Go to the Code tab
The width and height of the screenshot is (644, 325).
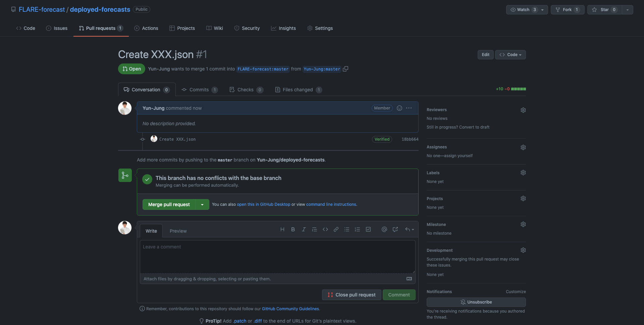[x=25, y=28]
